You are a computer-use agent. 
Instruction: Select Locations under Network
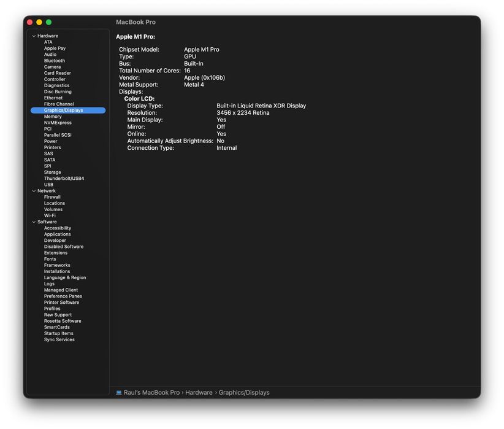[55, 203]
